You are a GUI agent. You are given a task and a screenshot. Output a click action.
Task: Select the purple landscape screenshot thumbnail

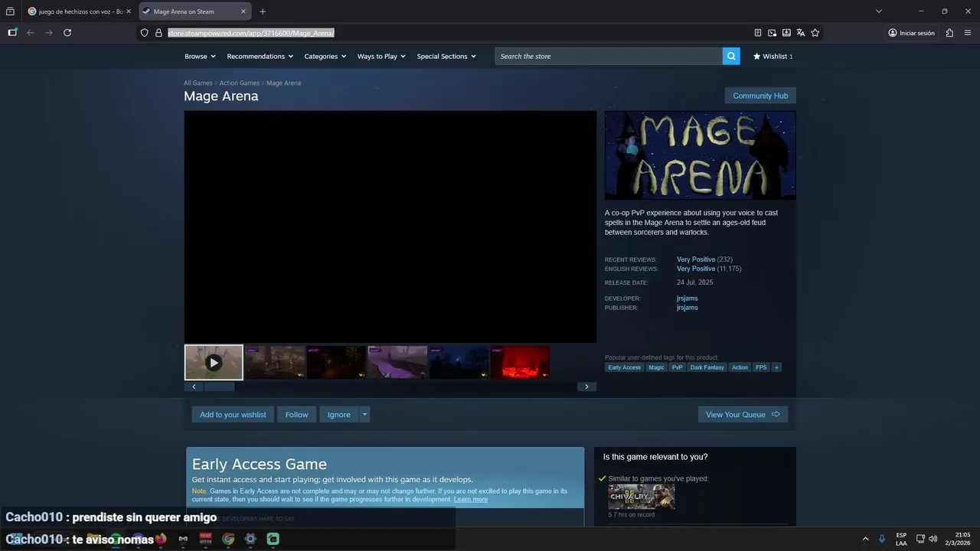tap(397, 363)
